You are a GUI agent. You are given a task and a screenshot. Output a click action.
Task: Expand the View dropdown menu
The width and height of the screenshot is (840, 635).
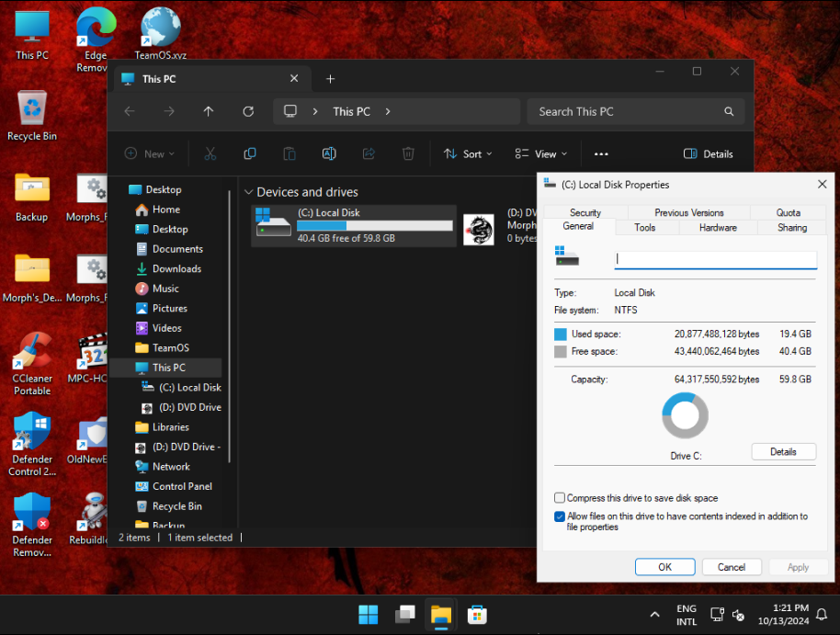540,154
